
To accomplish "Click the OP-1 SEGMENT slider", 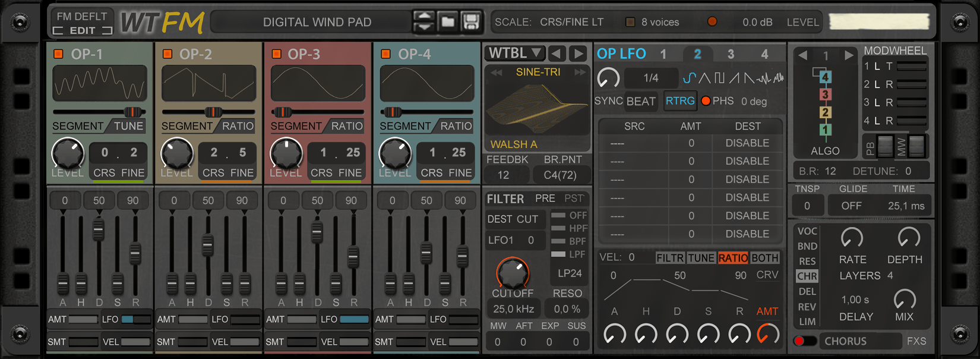I will [99, 112].
